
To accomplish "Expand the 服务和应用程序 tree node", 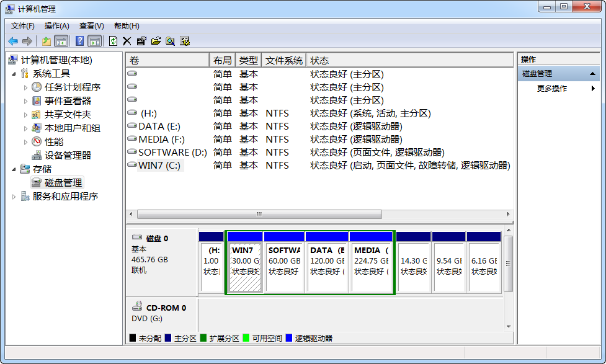I will (14, 197).
